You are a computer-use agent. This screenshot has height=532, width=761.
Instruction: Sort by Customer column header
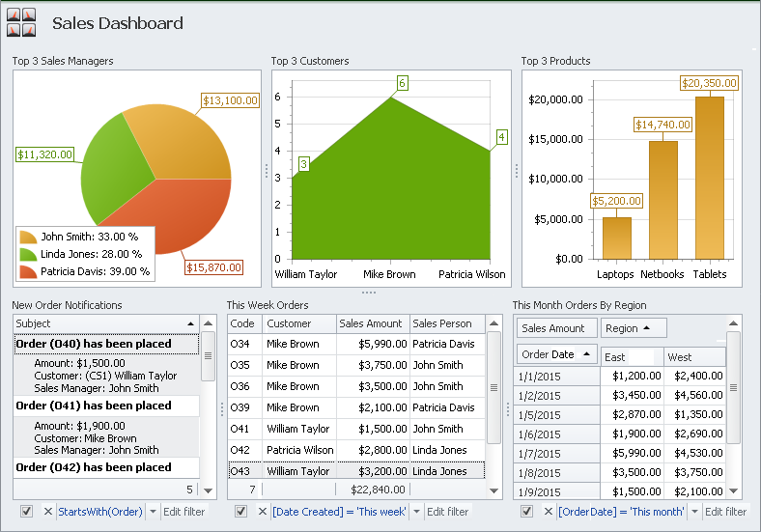[298, 324]
